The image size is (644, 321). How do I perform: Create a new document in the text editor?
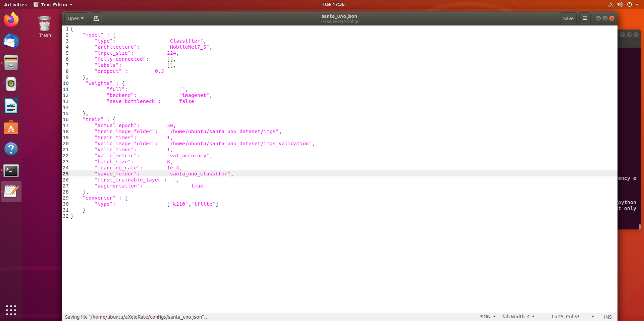[96, 18]
